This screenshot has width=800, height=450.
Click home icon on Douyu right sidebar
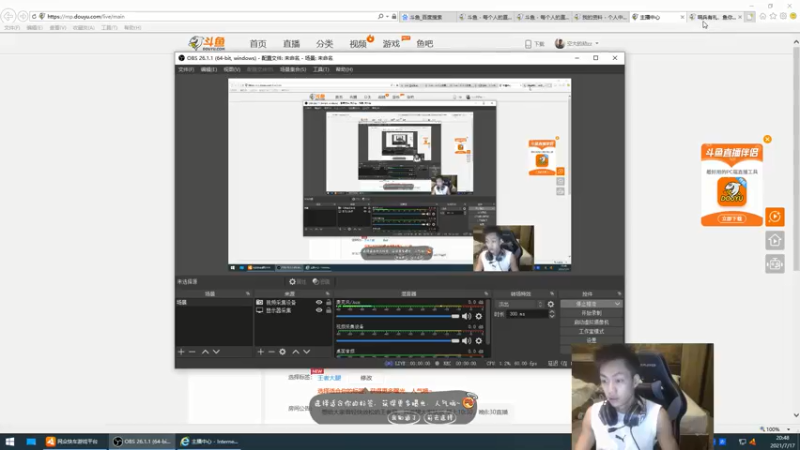coord(774,240)
